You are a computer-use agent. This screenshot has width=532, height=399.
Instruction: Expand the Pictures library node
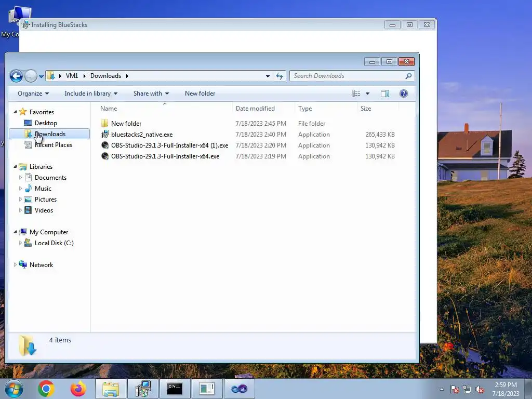(x=20, y=199)
